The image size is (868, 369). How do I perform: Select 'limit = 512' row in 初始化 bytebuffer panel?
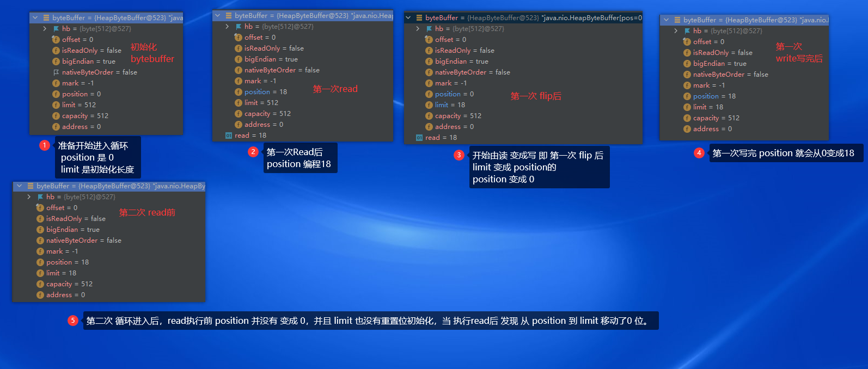pos(78,105)
